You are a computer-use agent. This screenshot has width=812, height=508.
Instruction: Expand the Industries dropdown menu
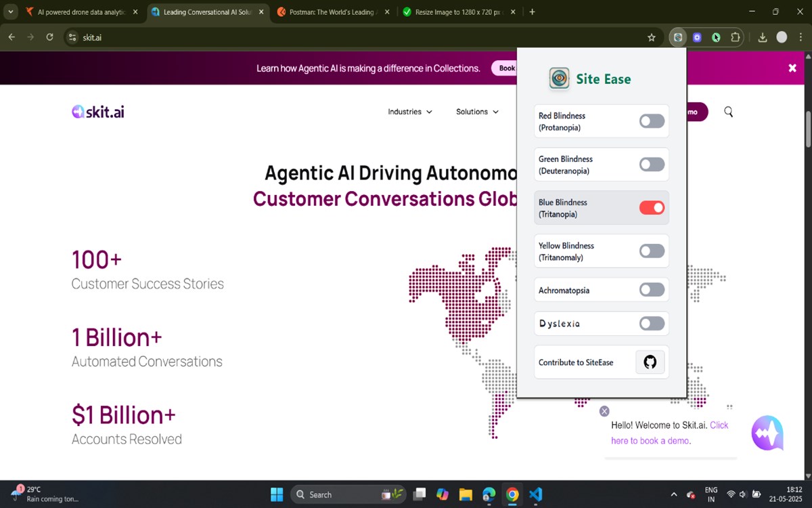click(x=410, y=112)
